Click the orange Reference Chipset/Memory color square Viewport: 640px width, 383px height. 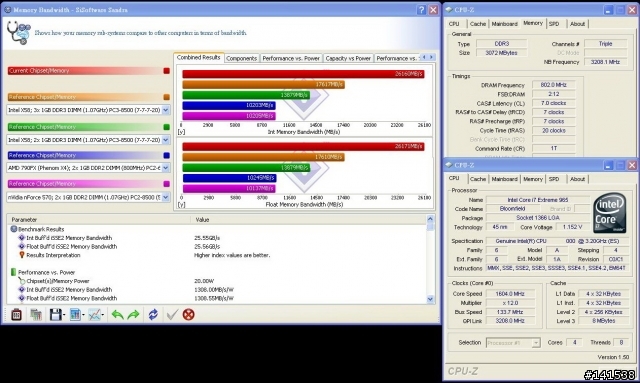click(166, 97)
